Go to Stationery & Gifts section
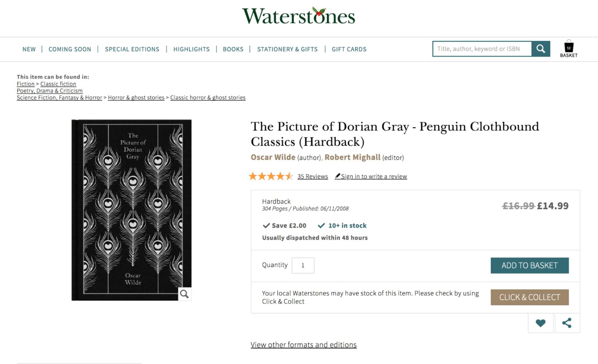This screenshot has width=598, height=364. (287, 49)
